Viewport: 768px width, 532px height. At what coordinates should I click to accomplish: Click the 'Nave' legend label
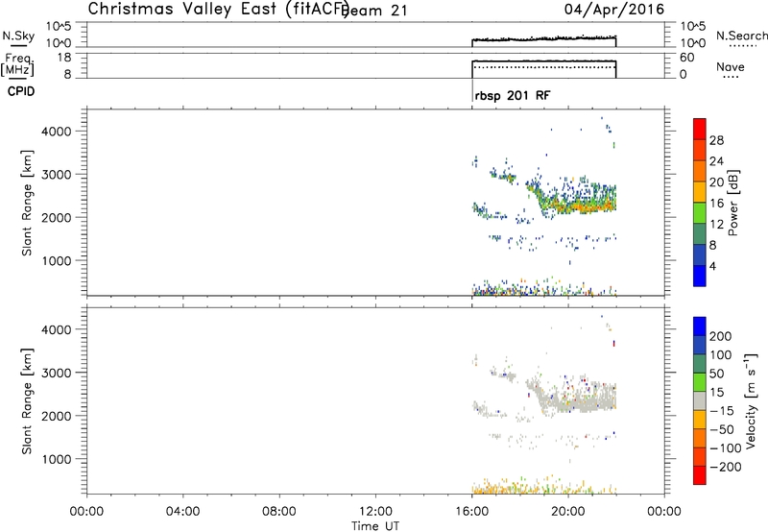731,67
